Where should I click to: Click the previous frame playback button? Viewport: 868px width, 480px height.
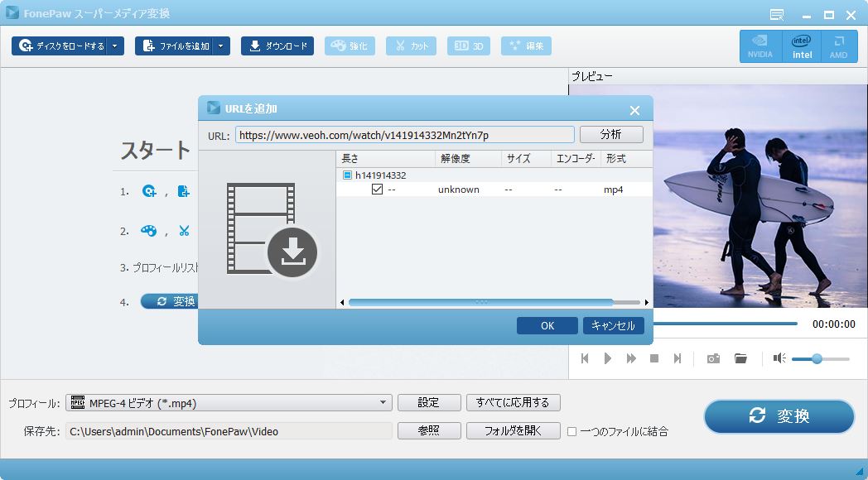coord(584,358)
